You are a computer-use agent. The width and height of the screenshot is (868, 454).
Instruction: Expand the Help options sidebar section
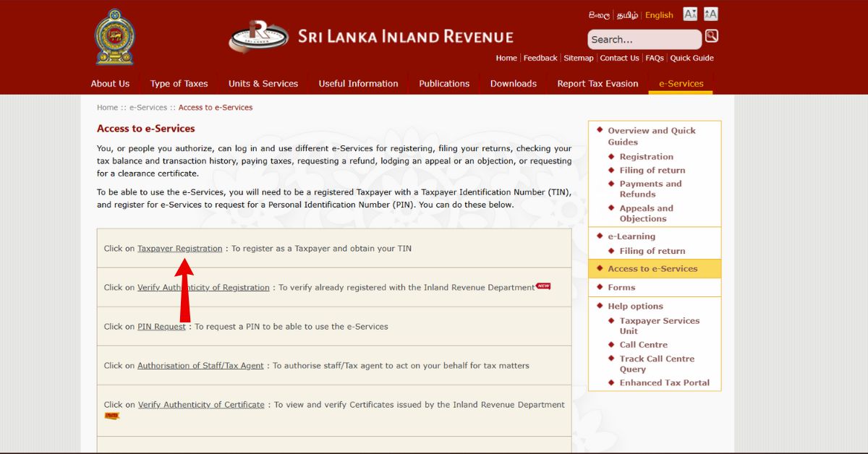(634, 306)
